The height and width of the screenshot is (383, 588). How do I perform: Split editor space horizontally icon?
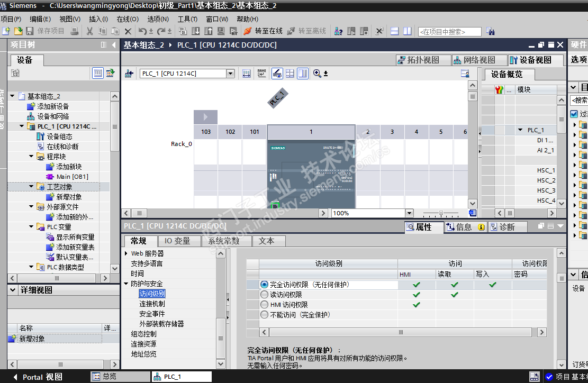pyautogui.click(x=394, y=31)
